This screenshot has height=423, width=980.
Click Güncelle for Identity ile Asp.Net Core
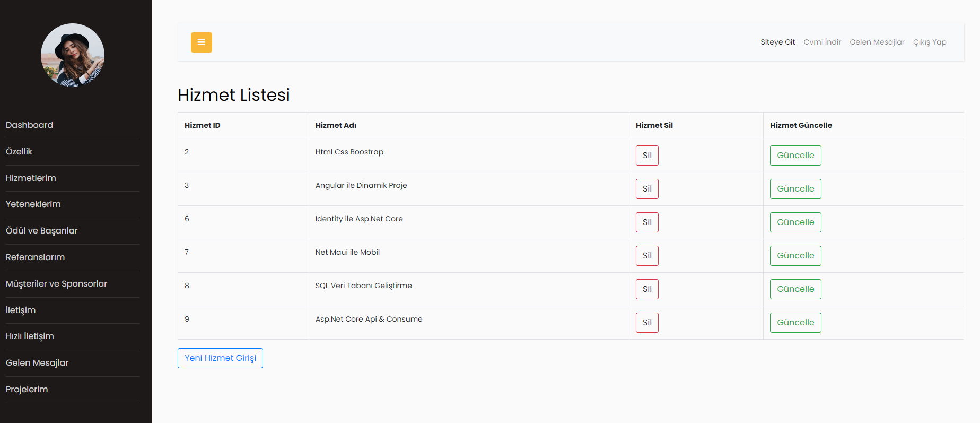click(x=795, y=222)
